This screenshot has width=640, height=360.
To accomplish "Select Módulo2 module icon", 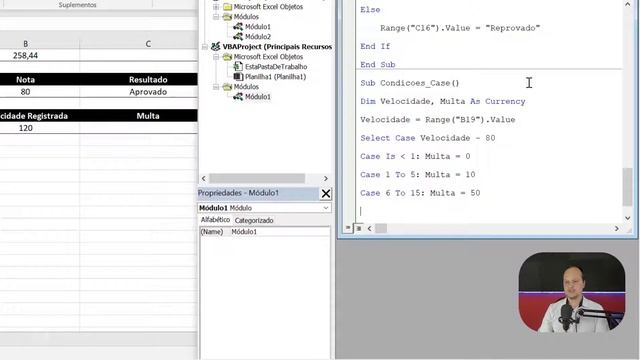I will (238, 37).
